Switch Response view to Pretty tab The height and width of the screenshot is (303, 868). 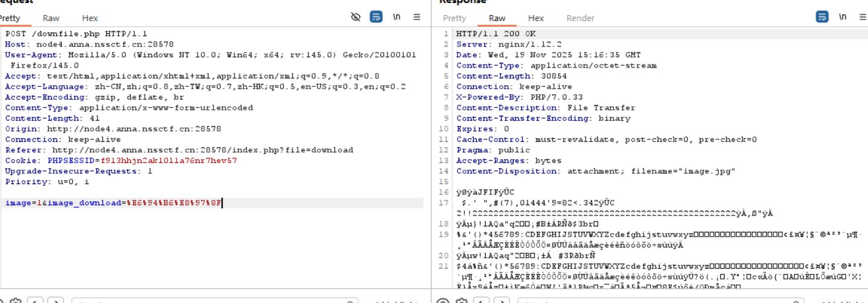tap(454, 18)
